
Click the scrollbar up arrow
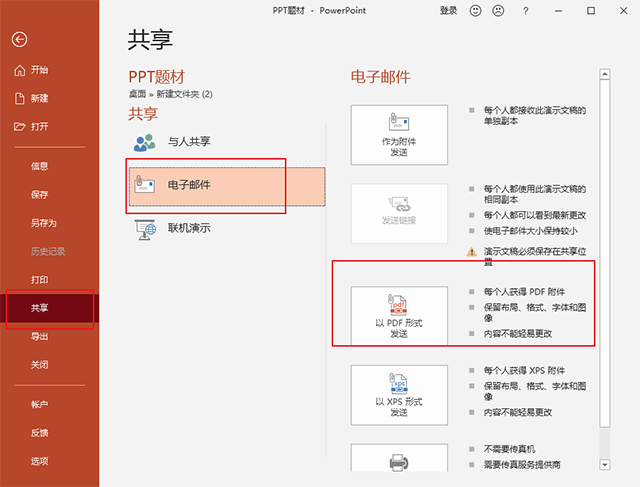604,74
